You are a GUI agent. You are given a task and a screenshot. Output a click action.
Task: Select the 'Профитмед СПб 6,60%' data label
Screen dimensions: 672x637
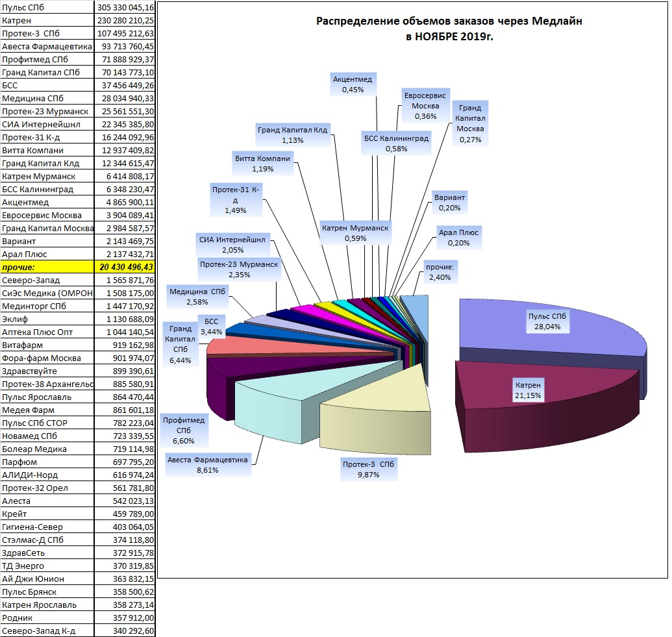tap(184, 431)
